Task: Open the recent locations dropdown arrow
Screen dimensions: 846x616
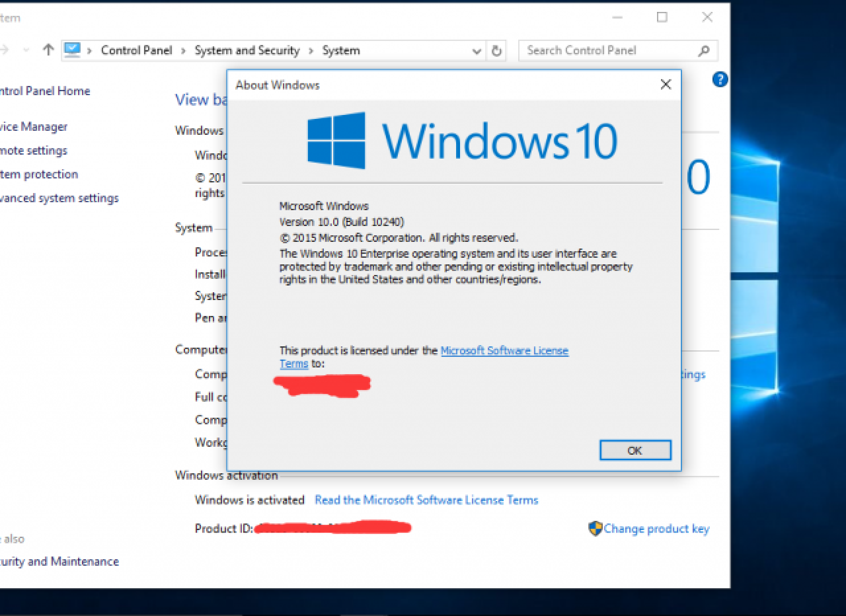Action: click(26, 50)
